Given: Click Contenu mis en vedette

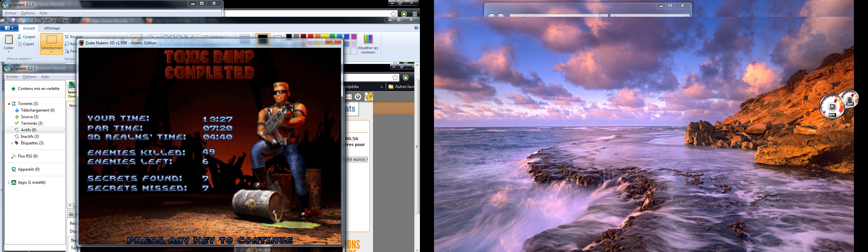Looking at the screenshot, I should (x=38, y=89).
